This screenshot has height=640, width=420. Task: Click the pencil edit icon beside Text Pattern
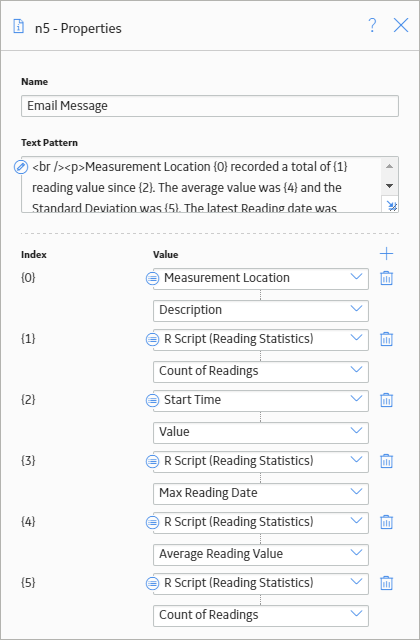[x=21, y=167]
